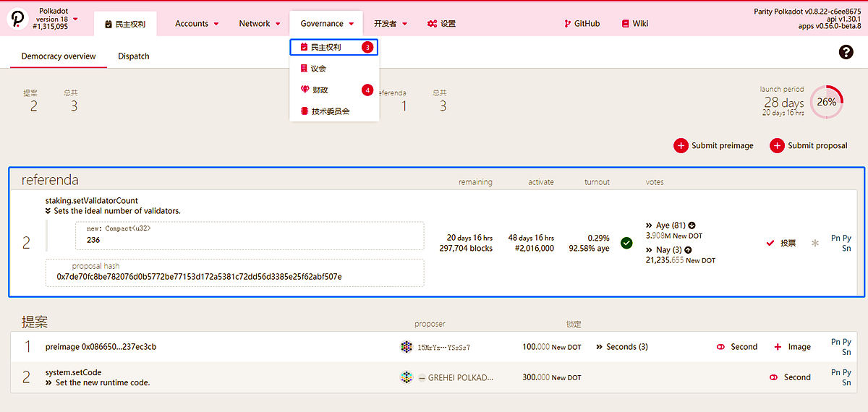Click the identicon for 15MrYs…YSsSs7
Screen dimensions: 868x412
coord(407,347)
